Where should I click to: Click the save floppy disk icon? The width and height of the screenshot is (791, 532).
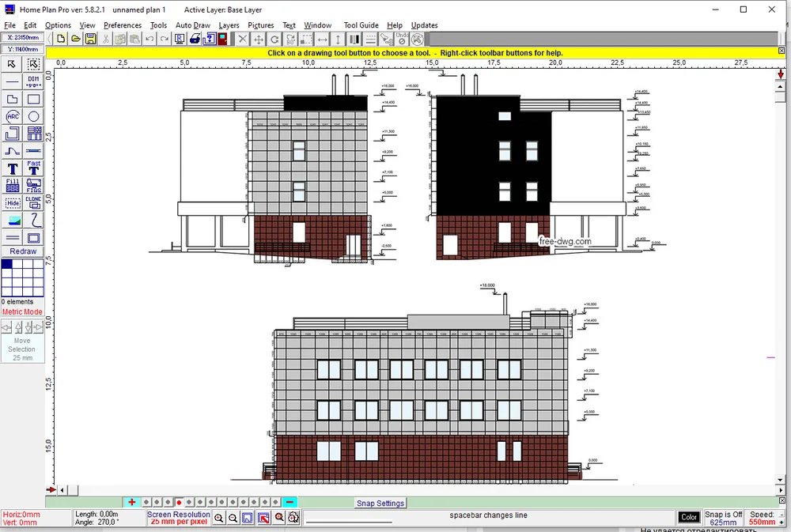(90, 39)
